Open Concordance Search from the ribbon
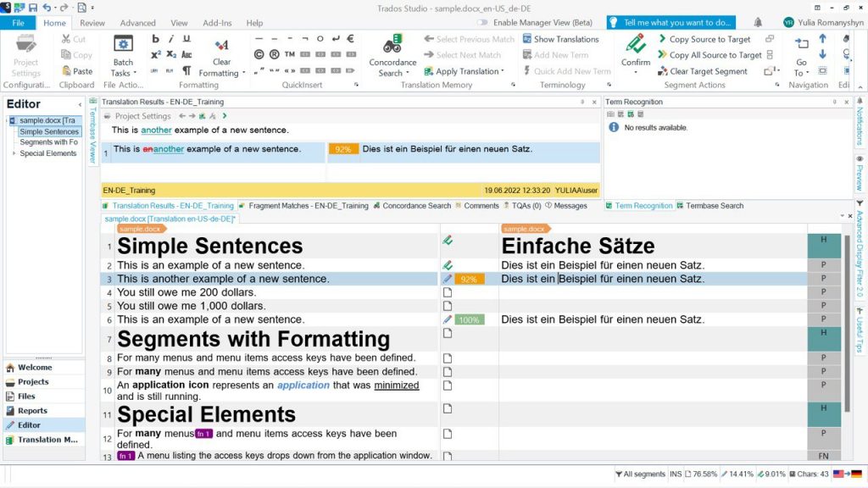Screen dimensions: 868x488 (392, 56)
